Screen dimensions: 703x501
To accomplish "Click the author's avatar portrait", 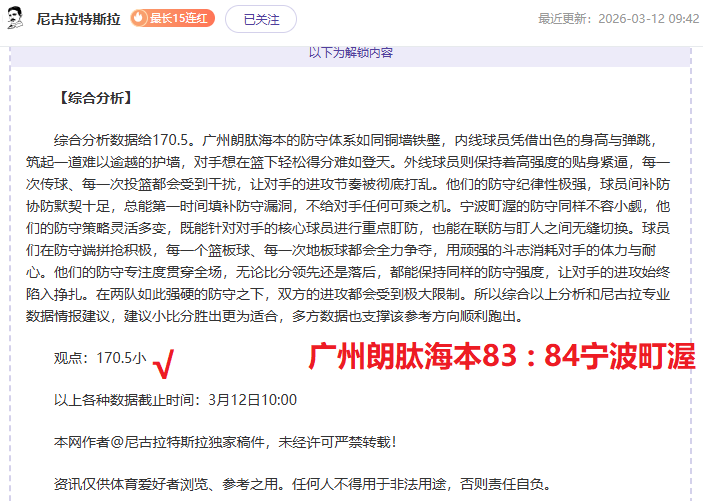I will 17,18.
